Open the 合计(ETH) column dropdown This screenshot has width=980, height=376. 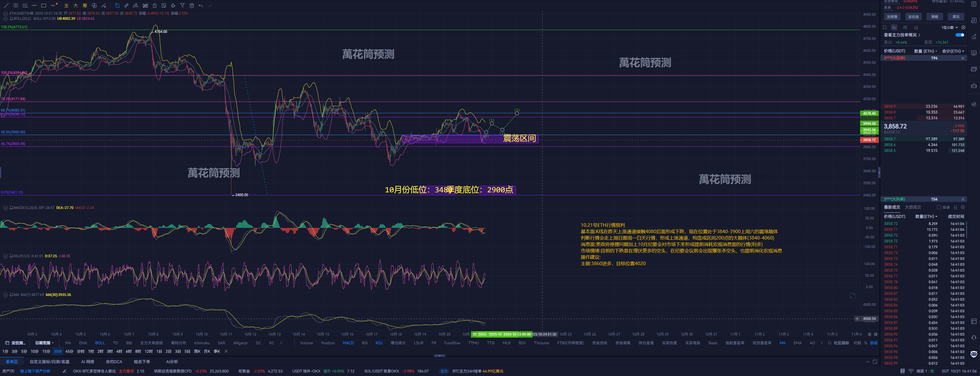click(953, 51)
